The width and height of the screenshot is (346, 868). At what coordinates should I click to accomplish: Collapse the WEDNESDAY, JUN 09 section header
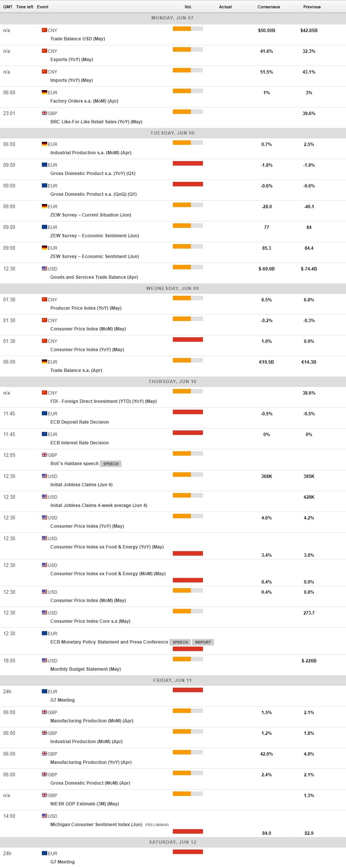[x=173, y=288]
